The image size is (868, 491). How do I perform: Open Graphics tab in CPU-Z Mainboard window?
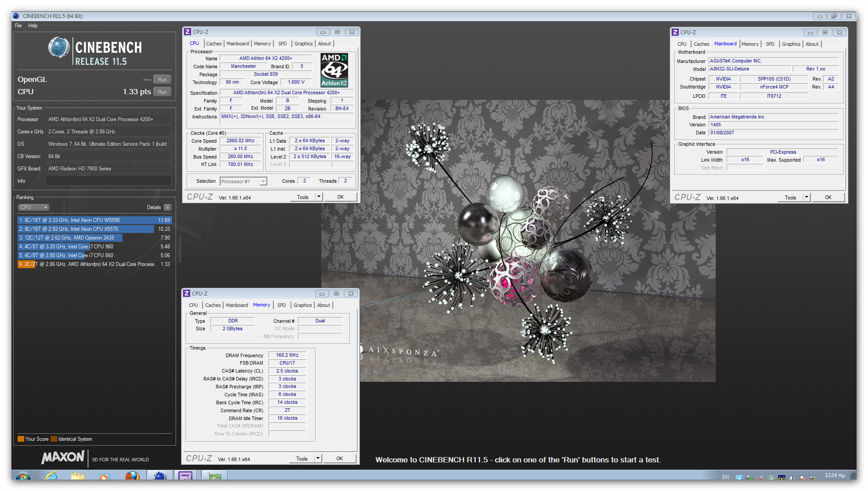click(791, 44)
